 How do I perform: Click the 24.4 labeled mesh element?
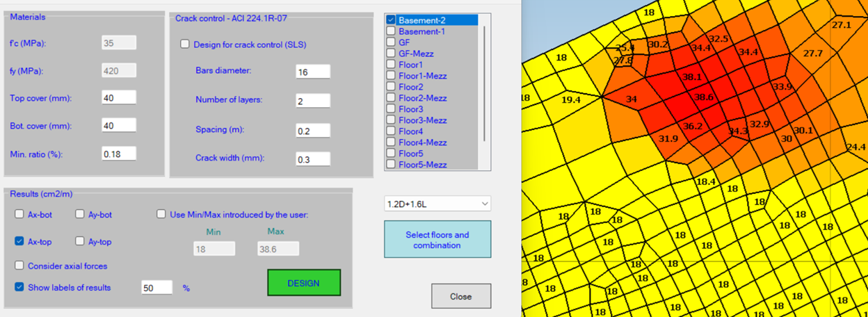coord(855,147)
